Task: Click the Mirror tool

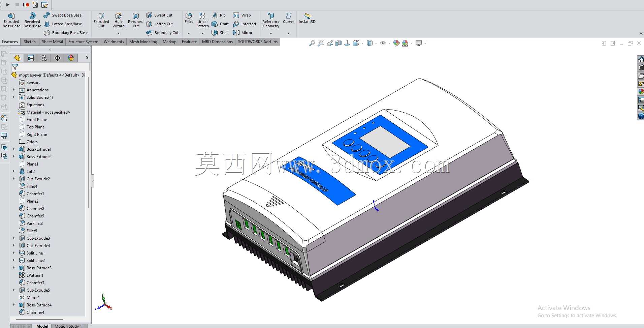Action: [243, 33]
